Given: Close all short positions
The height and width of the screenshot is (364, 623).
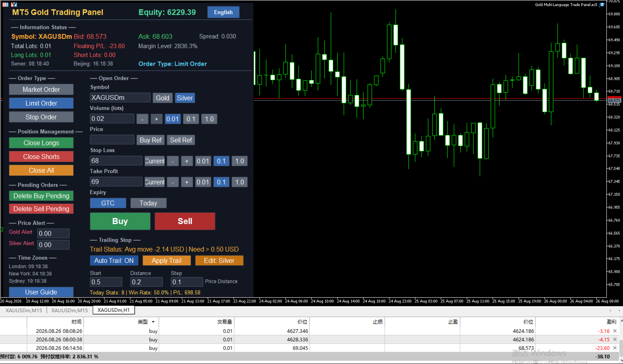Looking at the screenshot, I should [41, 157].
